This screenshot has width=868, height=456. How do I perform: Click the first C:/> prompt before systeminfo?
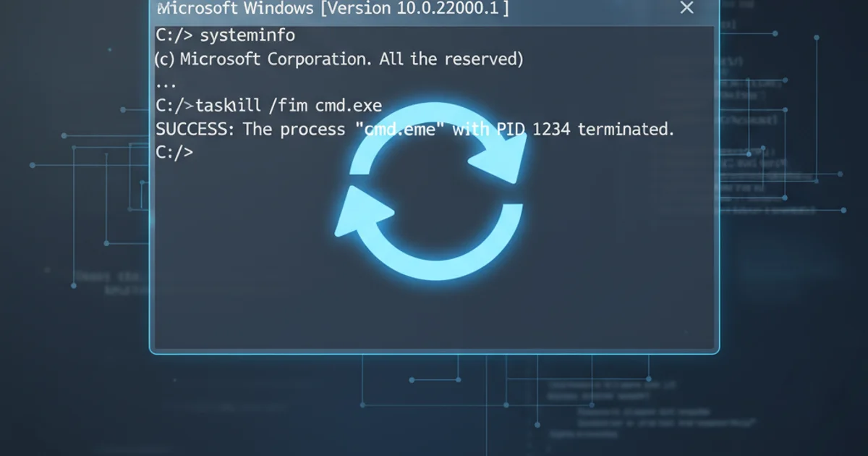174,35
